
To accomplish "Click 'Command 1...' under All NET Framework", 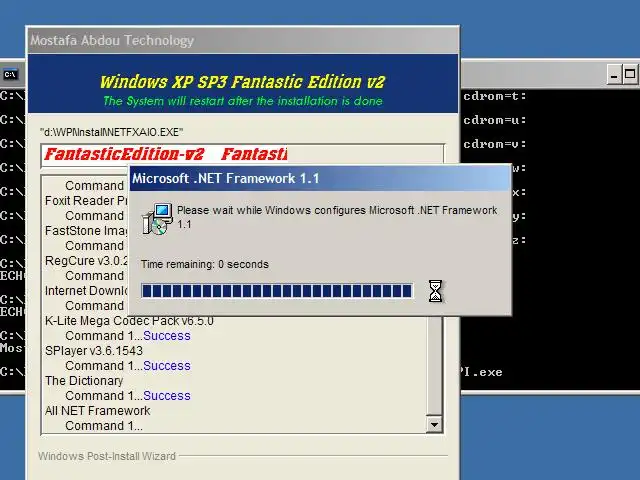I will (104, 426).
